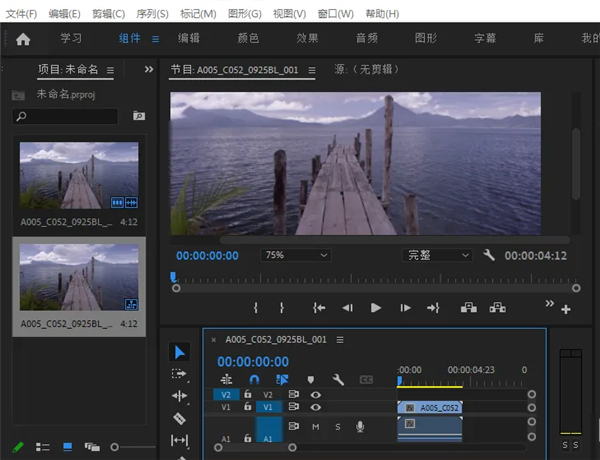Switch to the 颜色 workspace tab
This screenshot has width=600, height=460.
(247, 39)
